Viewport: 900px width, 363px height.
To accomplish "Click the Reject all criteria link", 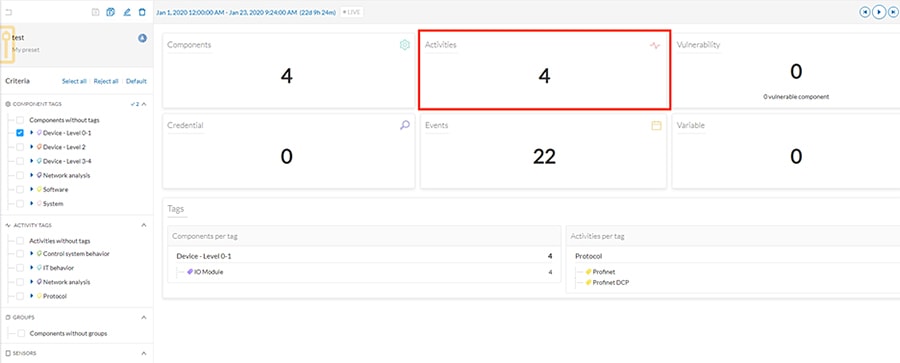I will pos(106,82).
